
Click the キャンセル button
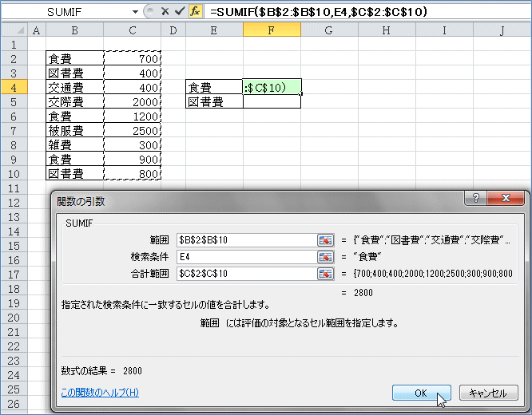click(x=488, y=393)
